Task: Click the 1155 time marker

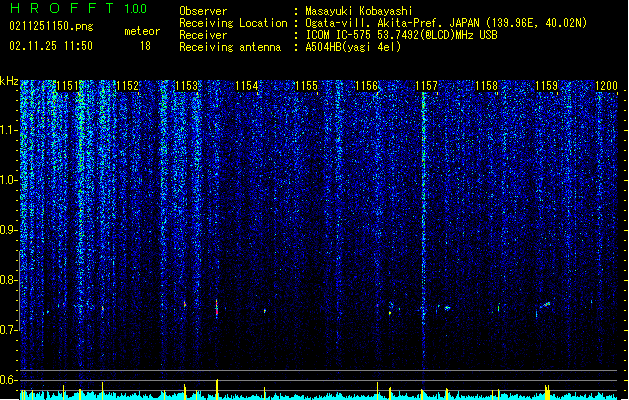Action: [x=306, y=86]
